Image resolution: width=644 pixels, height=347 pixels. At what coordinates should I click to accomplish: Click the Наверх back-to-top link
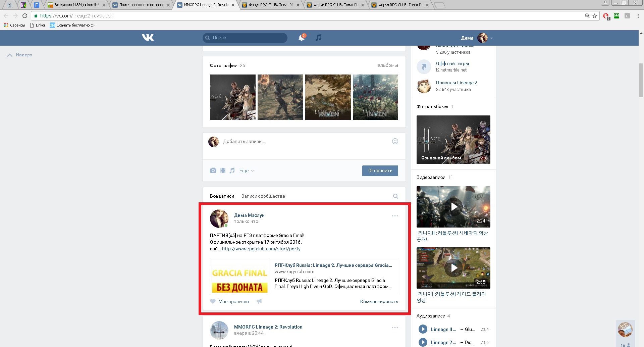(x=20, y=55)
